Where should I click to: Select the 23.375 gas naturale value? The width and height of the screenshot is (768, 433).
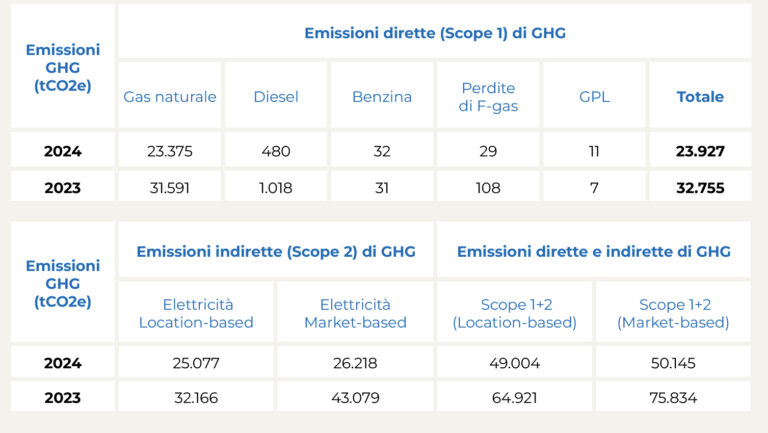click(x=170, y=152)
